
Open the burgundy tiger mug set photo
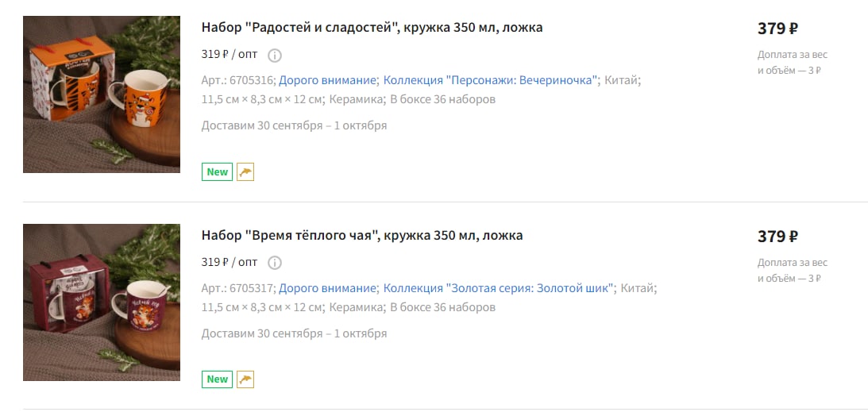click(x=102, y=302)
